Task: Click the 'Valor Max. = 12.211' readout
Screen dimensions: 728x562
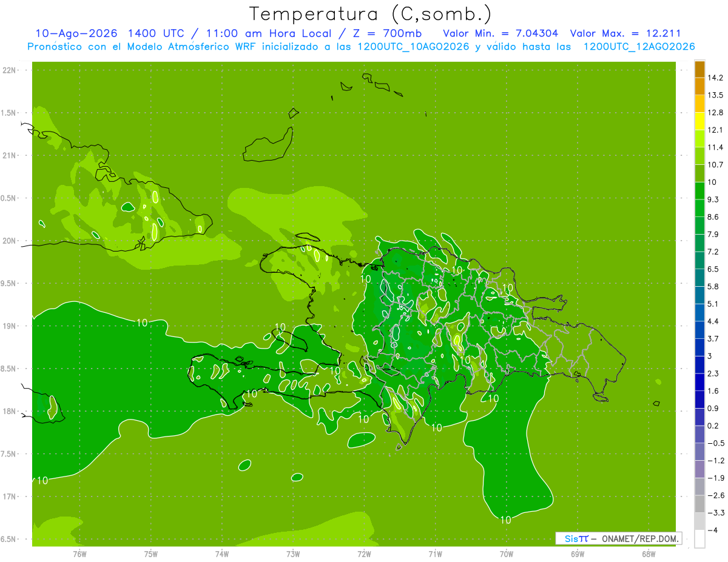Action: pos(625,33)
